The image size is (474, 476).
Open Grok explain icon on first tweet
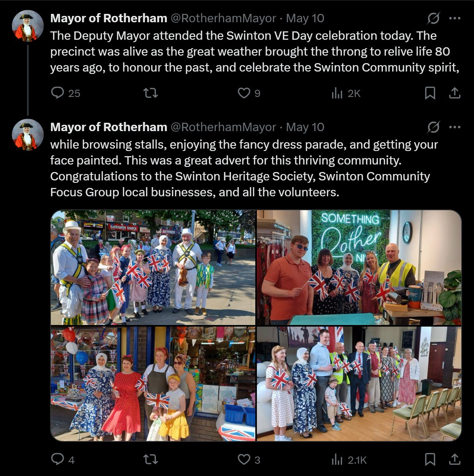(433, 18)
